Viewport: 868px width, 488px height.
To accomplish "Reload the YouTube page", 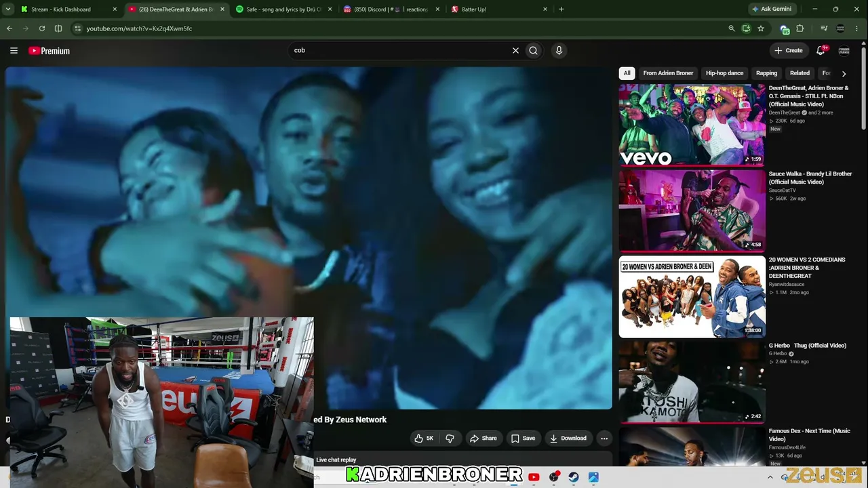I will (42, 28).
